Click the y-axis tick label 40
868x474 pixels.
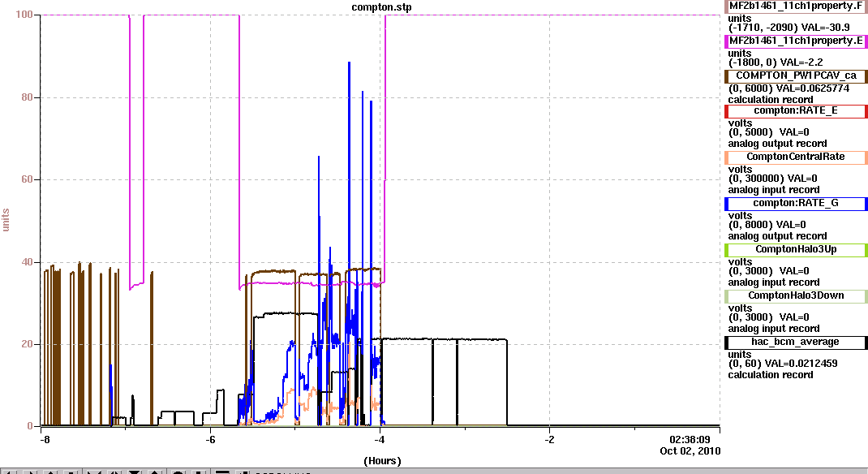pos(27,262)
